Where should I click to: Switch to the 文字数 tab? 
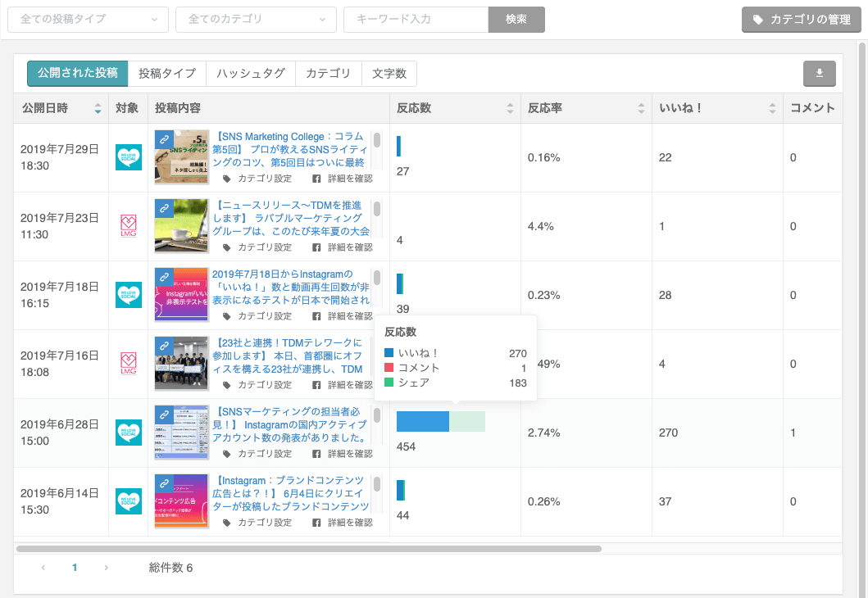[x=389, y=73]
